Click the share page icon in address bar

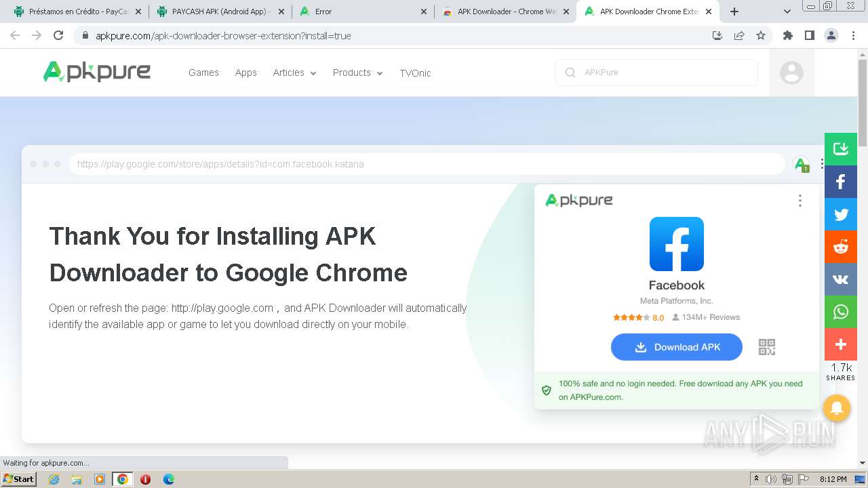coord(739,35)
